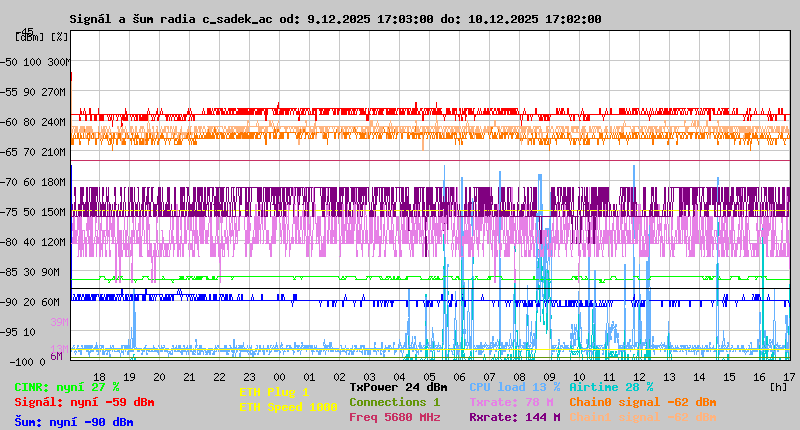This screenshot has height=430, width=800.
Task: Click the Chain0 signal -62 dBm label
Action: click(643, 402)
